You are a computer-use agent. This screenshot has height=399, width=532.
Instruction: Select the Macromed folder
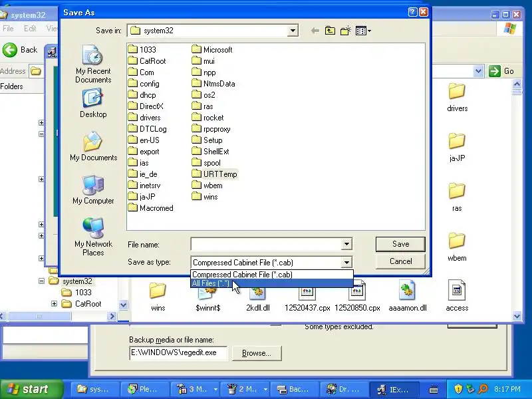coord(151,208)
